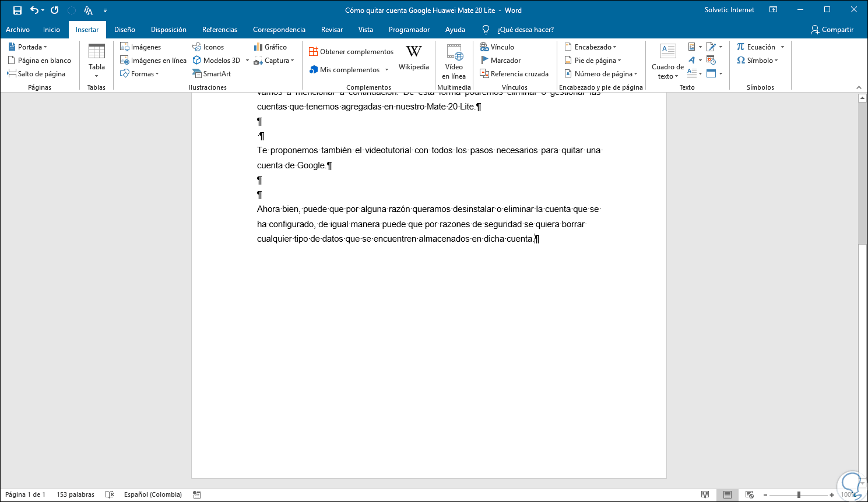
Task: Click the Undo arrow in the title bar
Action: 34,10
